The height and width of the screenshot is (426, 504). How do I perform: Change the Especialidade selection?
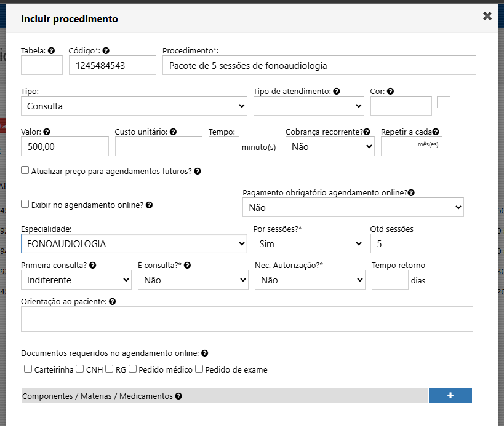pyautogui.click(x=134, y=243)
